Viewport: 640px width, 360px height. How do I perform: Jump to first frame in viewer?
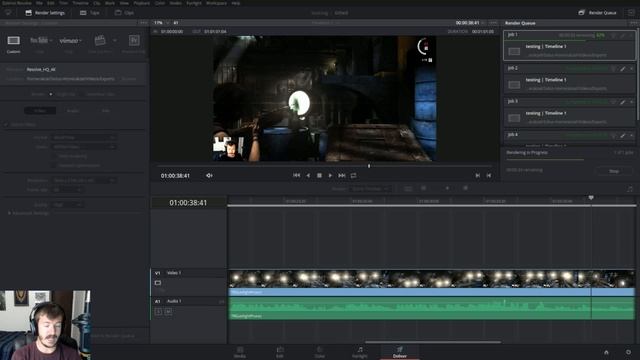pos(296,176)
